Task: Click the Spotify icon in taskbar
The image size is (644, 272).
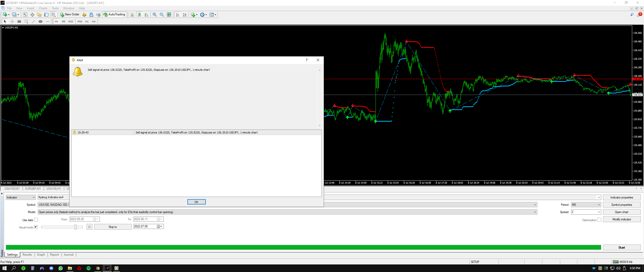Action: point(88,268)
